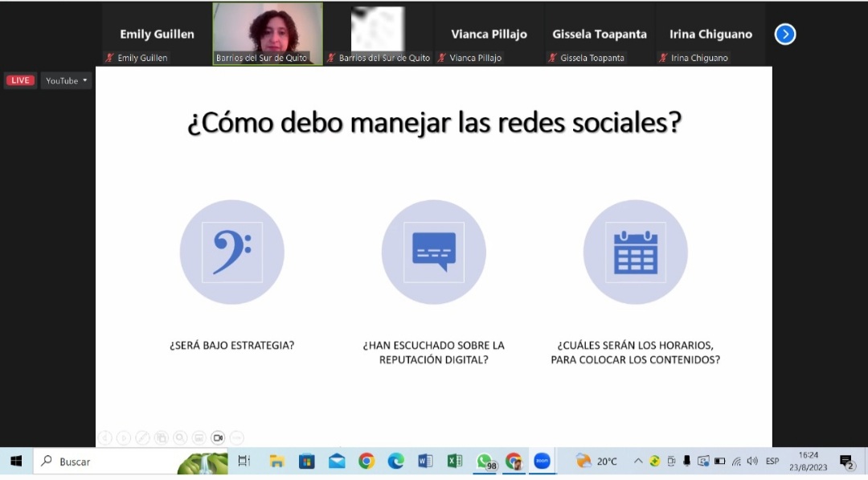Open Microsoft Excel from the taskbar

pos(454,461)
